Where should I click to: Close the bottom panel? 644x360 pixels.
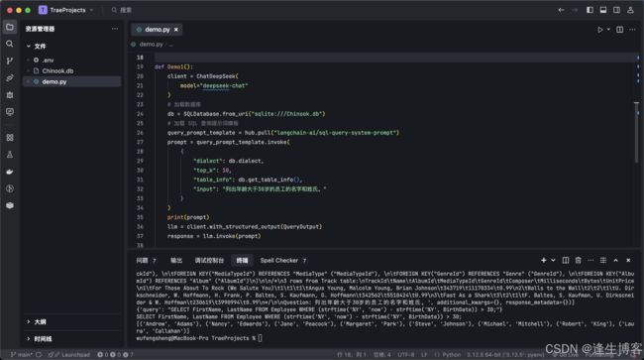coord(628,260)
